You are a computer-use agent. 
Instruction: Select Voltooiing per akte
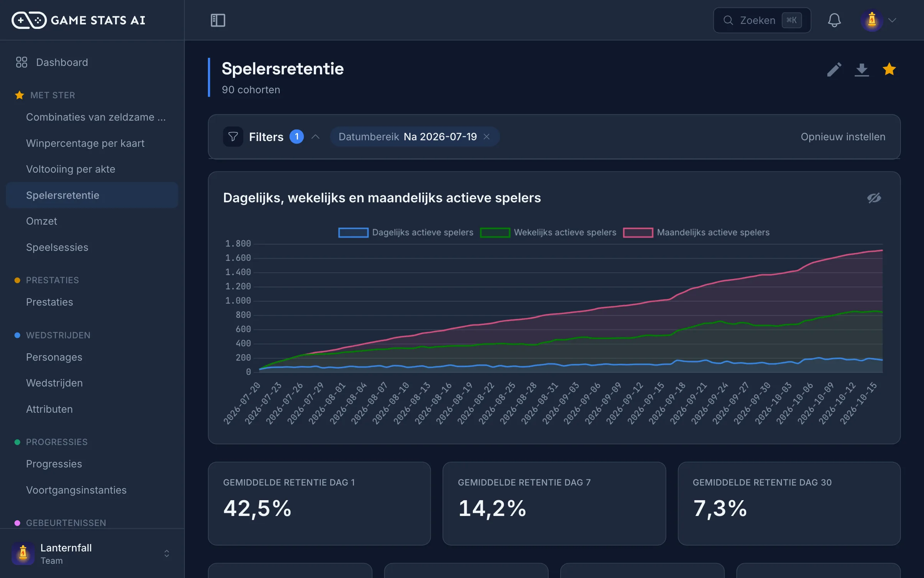[92, 169]
